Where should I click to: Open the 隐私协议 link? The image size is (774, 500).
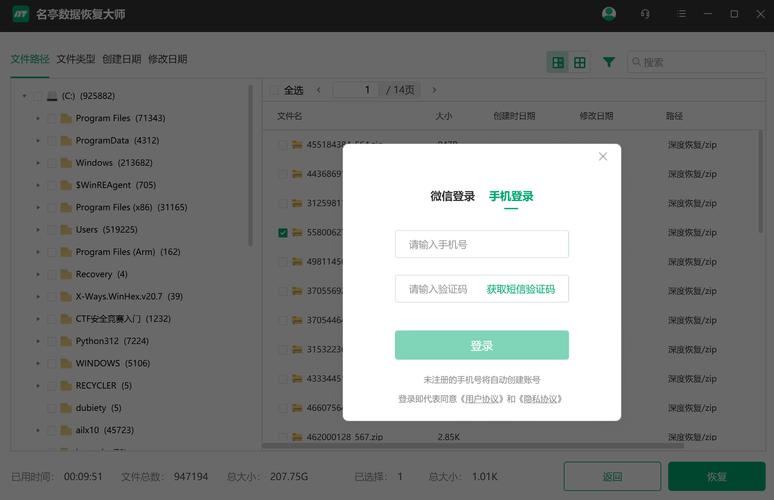(541, 399)
